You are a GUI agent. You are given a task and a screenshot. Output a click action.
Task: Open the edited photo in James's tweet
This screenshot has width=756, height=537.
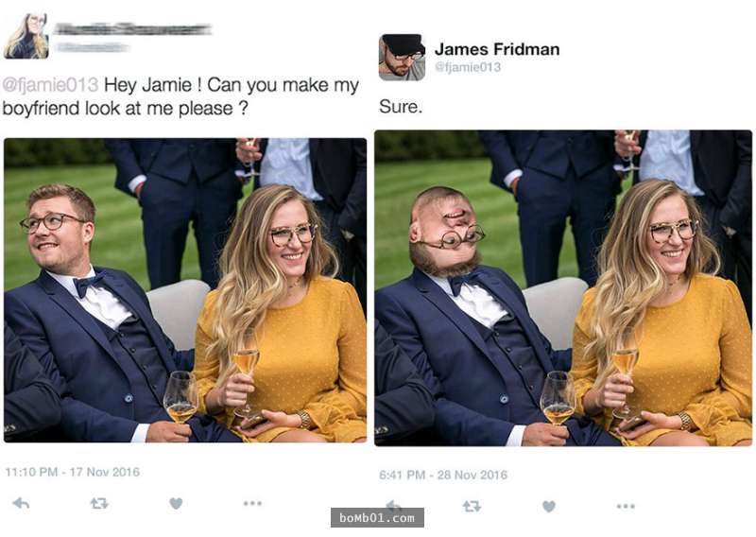563,287
